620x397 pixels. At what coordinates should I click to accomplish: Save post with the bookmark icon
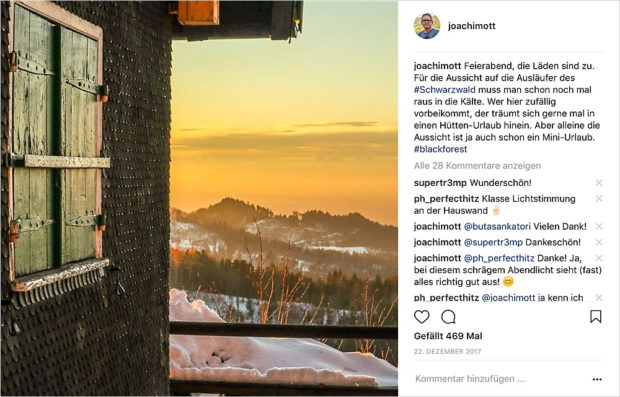(x=595, y=316)
